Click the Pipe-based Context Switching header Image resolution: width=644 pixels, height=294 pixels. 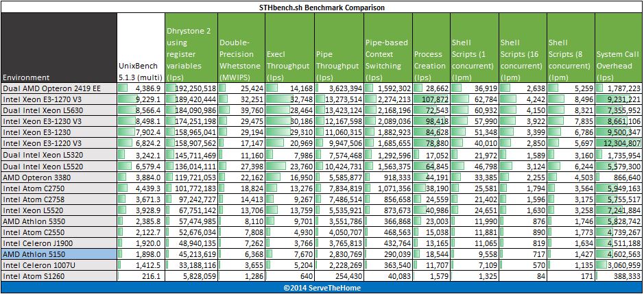click(x=388, y=48)
